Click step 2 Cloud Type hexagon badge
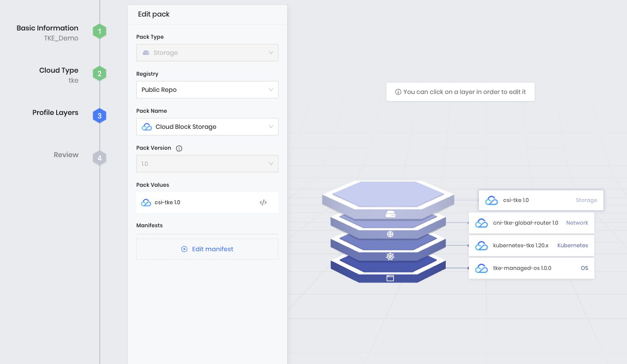Image resolution: width=627 pixels, height=364 pixels. tap(99, 73)
